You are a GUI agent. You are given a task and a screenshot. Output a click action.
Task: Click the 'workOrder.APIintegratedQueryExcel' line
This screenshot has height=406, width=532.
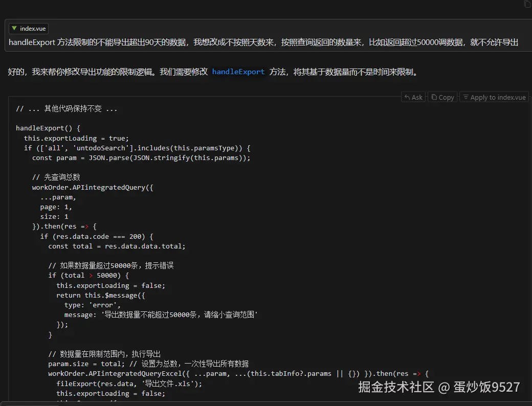click(x=238, y=374)
